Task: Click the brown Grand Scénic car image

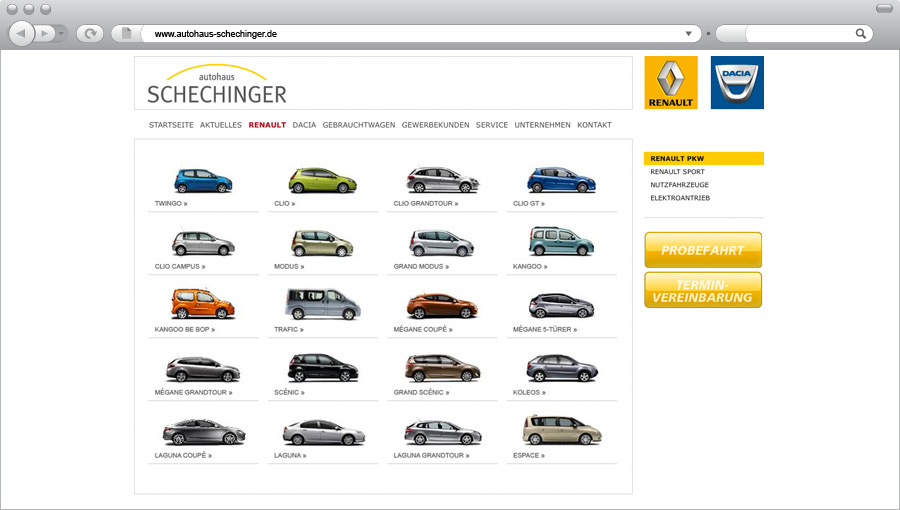Action: (x=442, y=368)
